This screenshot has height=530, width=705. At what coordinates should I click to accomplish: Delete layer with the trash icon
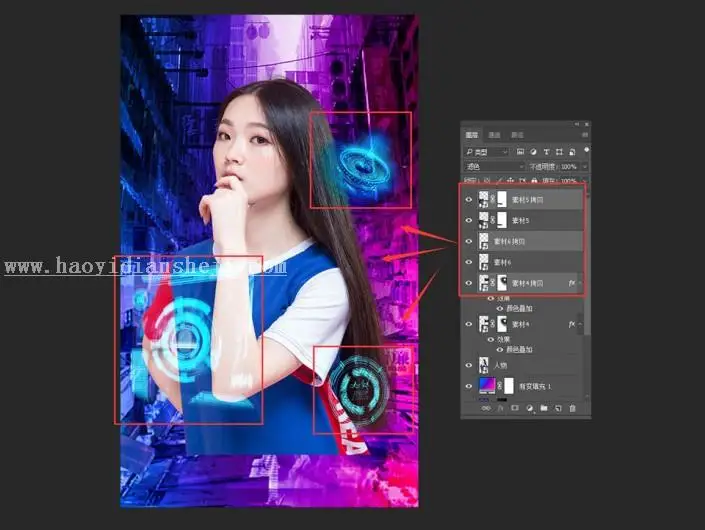572,408
